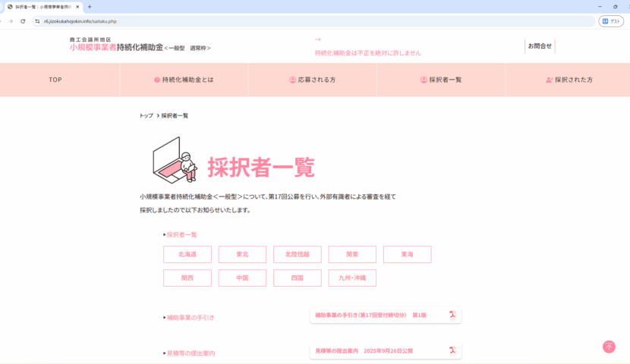Click the site info icon in address bar
Image resolution: width=630 pixels, height=364 pixels.
38,21
